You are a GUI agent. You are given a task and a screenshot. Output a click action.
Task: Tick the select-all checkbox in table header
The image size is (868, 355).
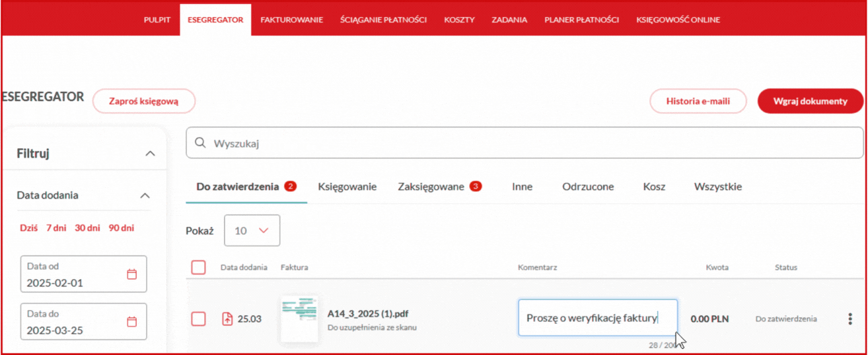pyautogui.click(x=198, y=267)
